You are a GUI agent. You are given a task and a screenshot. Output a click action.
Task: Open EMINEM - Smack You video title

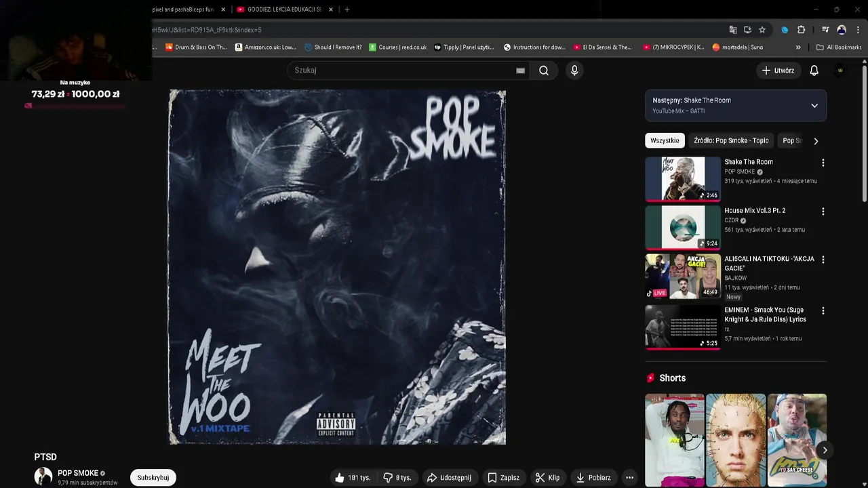click(766, 314)
